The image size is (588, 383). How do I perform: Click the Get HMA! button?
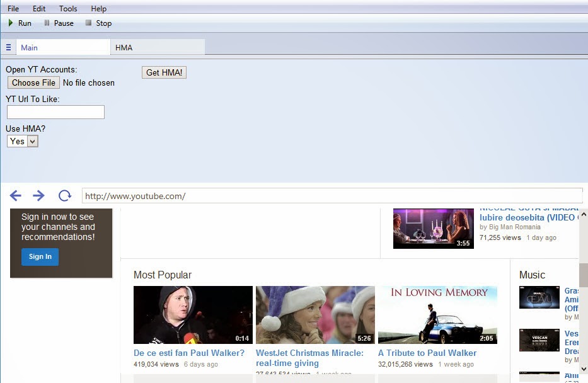(164, 72)
